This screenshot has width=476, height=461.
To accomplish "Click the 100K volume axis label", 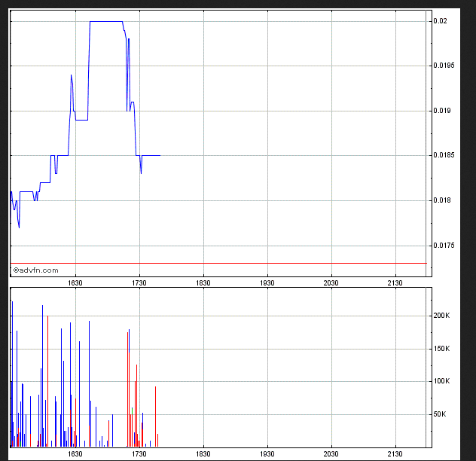I will pyautogui.click(x=442, y=381).
